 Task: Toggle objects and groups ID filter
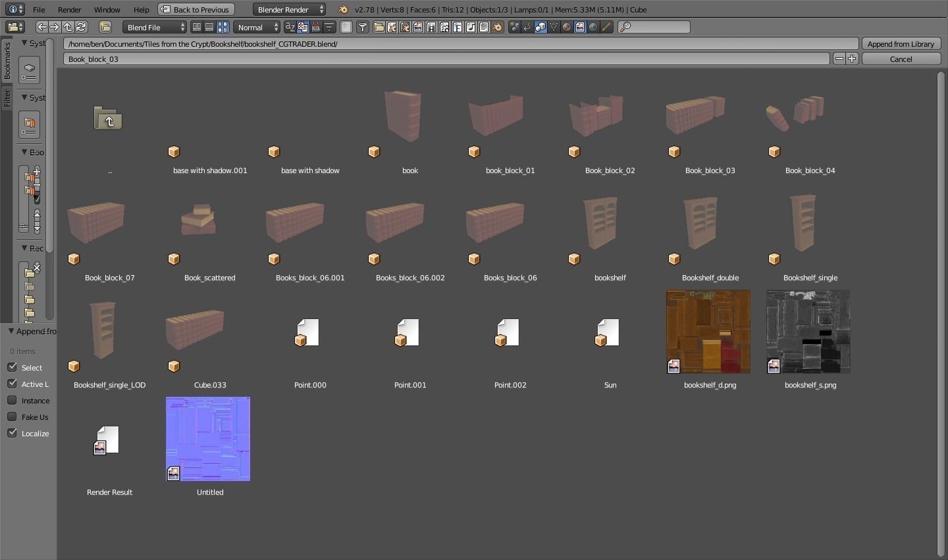coord(540,27)
